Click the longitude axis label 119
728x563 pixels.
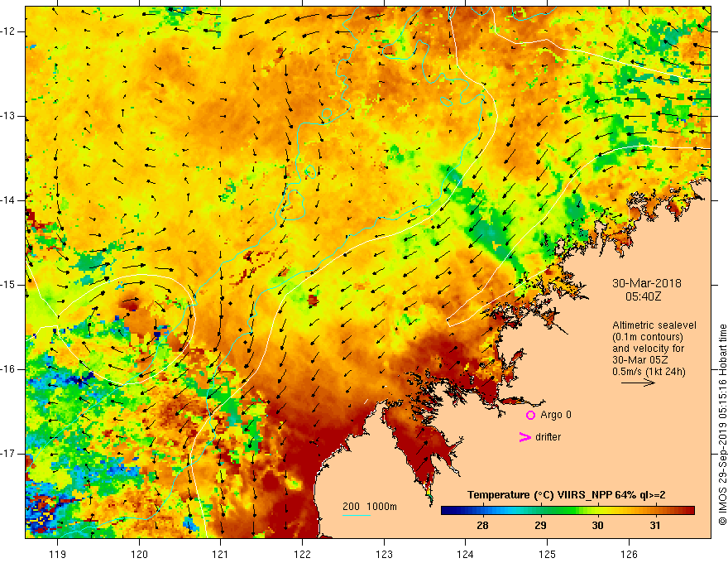click(58, 554)
